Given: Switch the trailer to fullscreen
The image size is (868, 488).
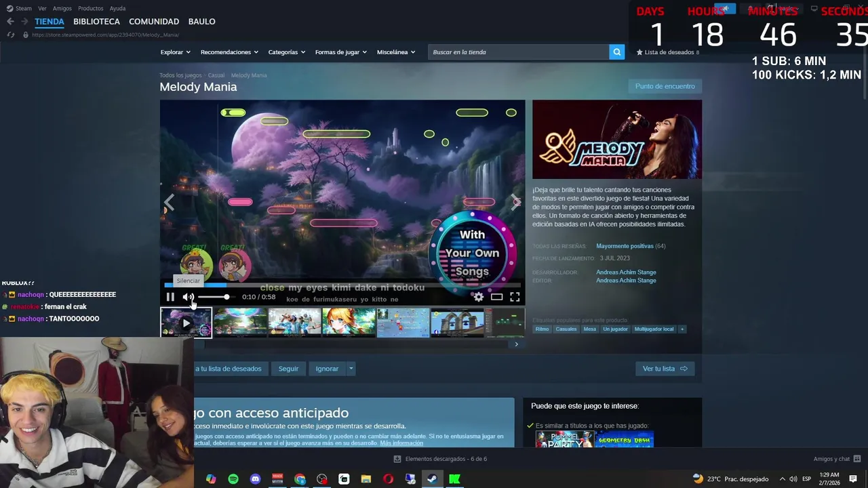Looking at the screenshot, I should pyautogui.click(x=515, y=297).
